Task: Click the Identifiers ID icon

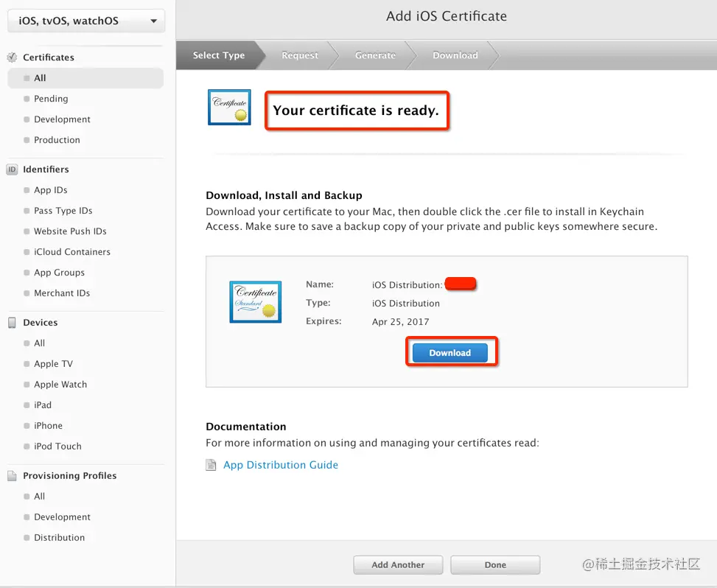Action: (12, 169)
